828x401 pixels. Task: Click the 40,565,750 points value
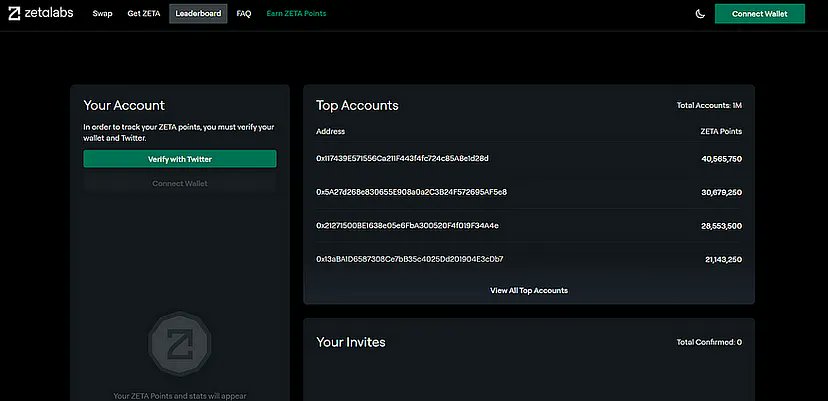click(x=721, y=159)
